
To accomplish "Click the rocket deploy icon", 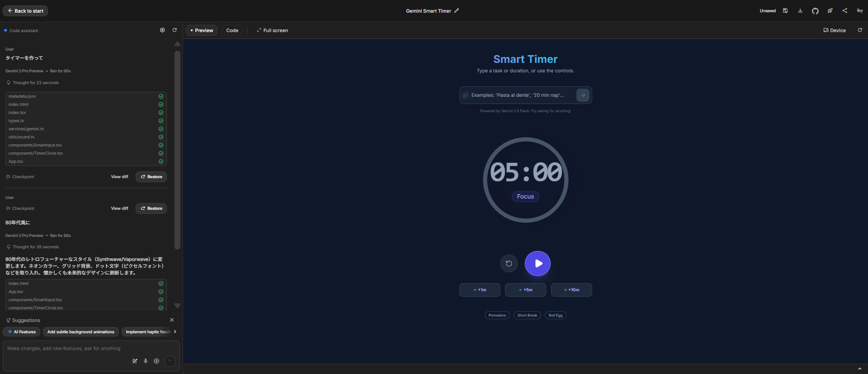I will (830, 11).
